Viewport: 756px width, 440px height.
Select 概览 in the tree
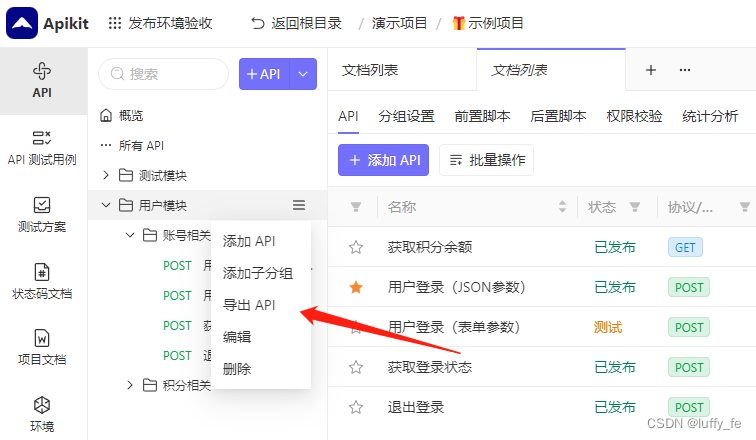pyautogui.click(x=131, y=116)
